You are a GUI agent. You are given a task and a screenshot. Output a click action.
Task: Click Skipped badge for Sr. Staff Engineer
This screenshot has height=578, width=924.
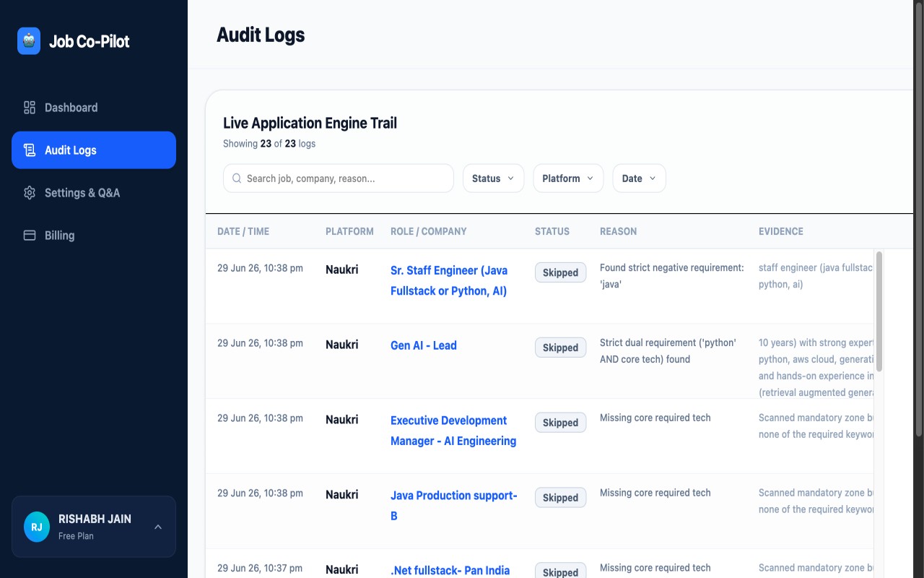pyautogui.click(x=560, y=272)
